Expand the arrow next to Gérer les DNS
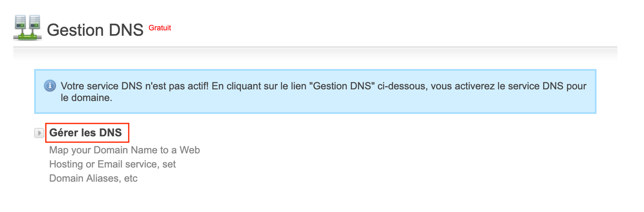Screen dimensions: 644x212 coord(39,133)
